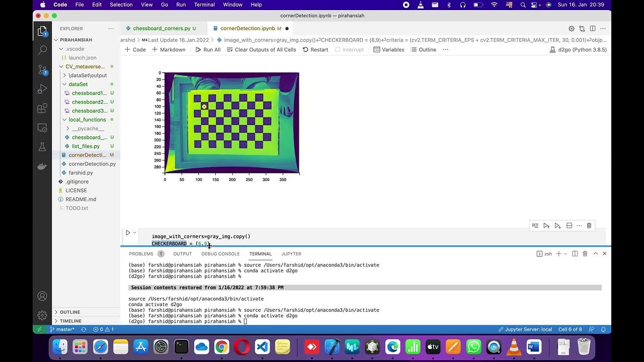Viewport: 644px width, 362px height.
Task: Open the Explorer view in activity bar
Action: tap(42, 31)
